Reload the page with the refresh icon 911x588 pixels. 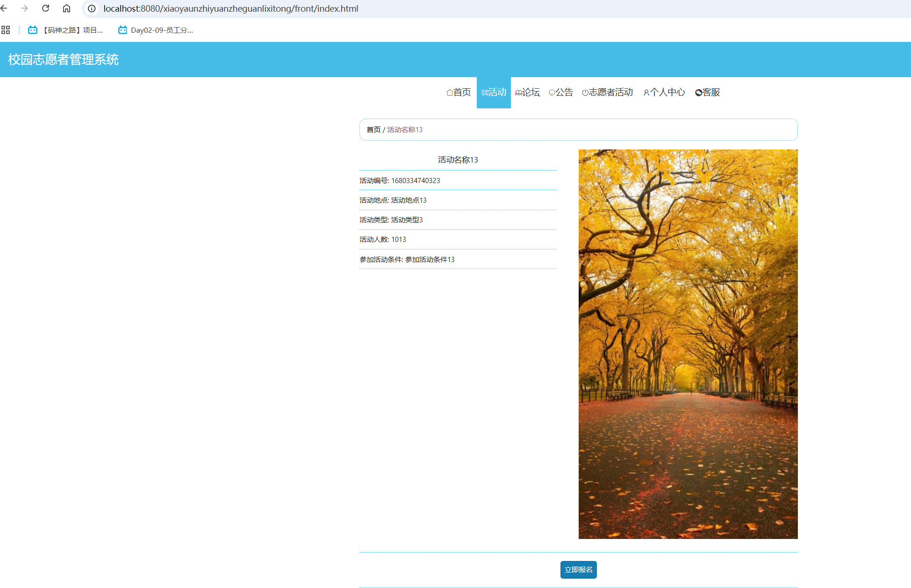coord(45,8)
